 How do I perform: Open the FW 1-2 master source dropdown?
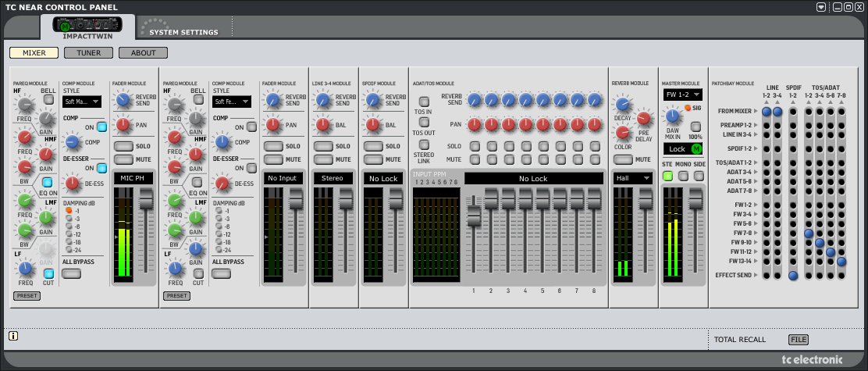pos(682,95)
